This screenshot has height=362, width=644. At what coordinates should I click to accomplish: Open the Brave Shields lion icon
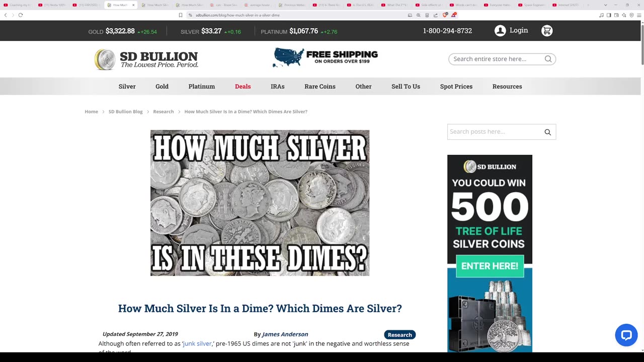point(445,15)
